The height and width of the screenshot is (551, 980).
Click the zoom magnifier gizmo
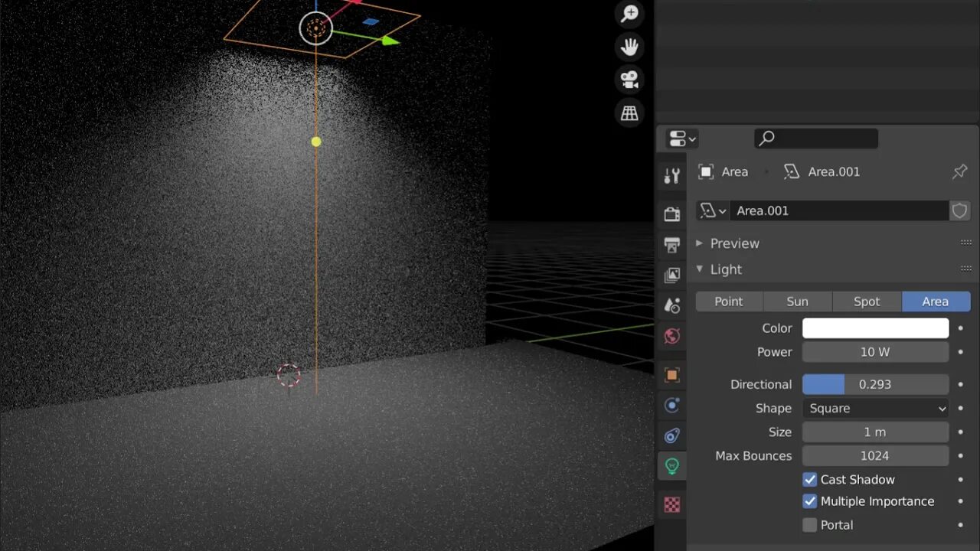[629, 13]
